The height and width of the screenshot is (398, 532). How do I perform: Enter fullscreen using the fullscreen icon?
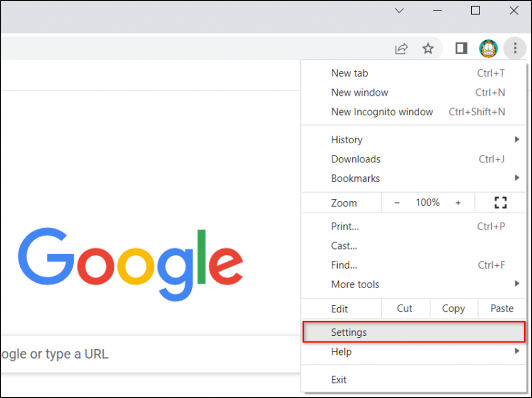point(500,202)
